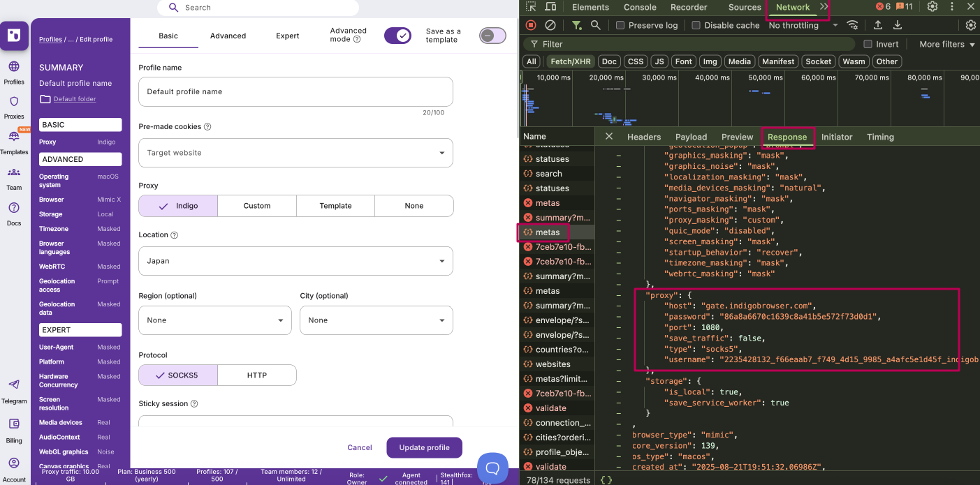Show more DevTools tabs chevron
The width and height of the screenshot is (980, 485).
coord(824,7)
